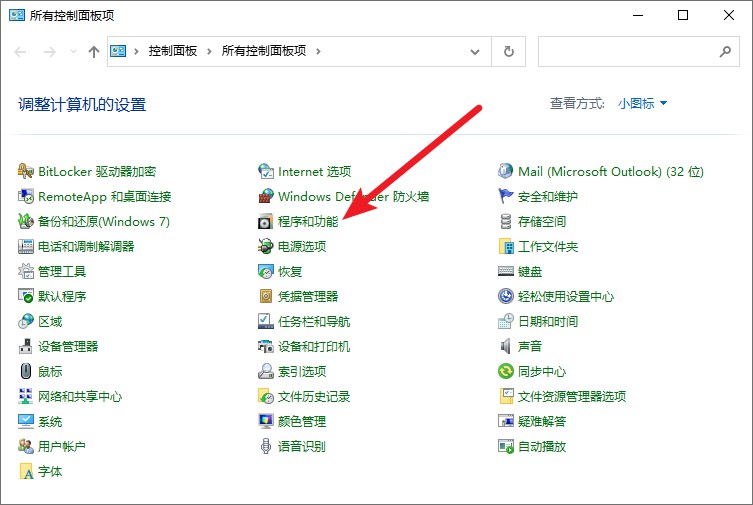The height and width of the screenshot is (505, 753).
Task: Click the 字体 fonts icon
Action: [26, 471]
